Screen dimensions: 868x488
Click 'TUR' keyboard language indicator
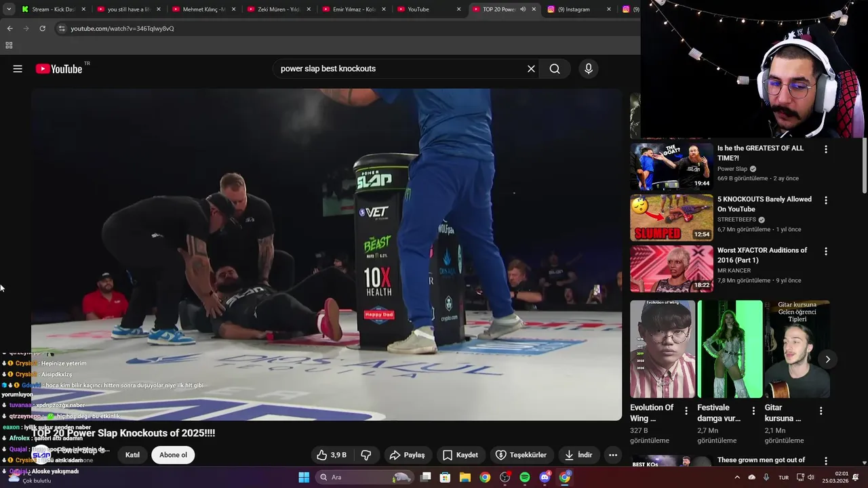(783, 477)
